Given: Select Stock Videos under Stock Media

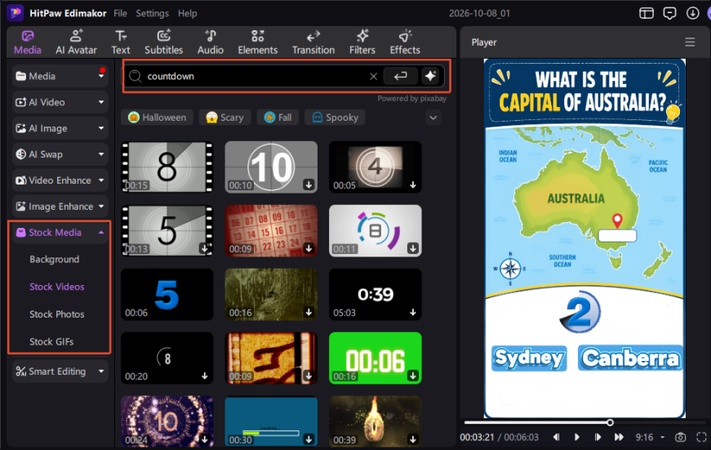Looking at the screenshot, I should point(57,287).
